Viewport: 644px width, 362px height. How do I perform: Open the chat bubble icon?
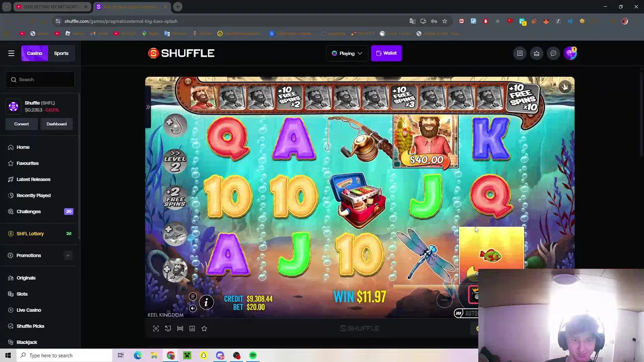tap(553, 53)
